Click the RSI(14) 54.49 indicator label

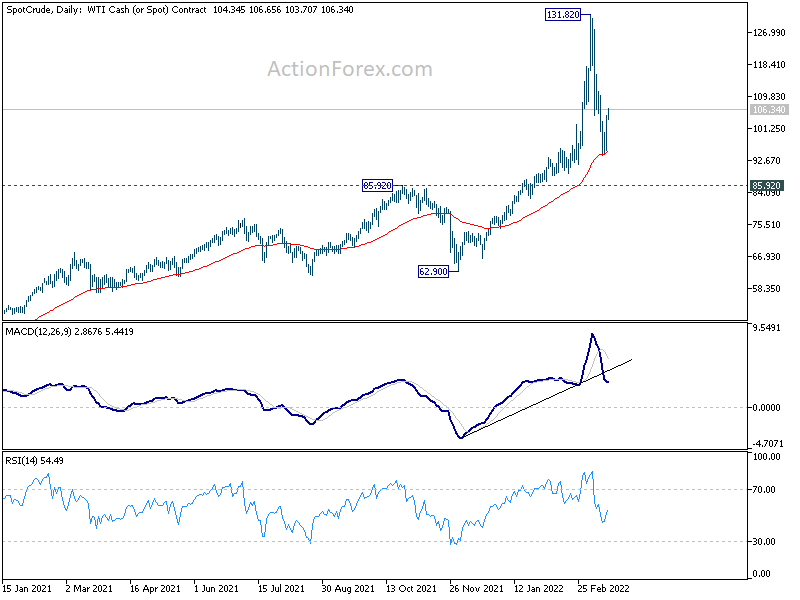35,461
